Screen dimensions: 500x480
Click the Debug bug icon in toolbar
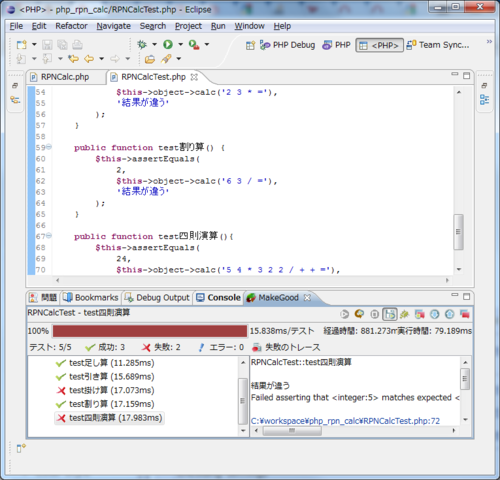[x=142, y=44]
